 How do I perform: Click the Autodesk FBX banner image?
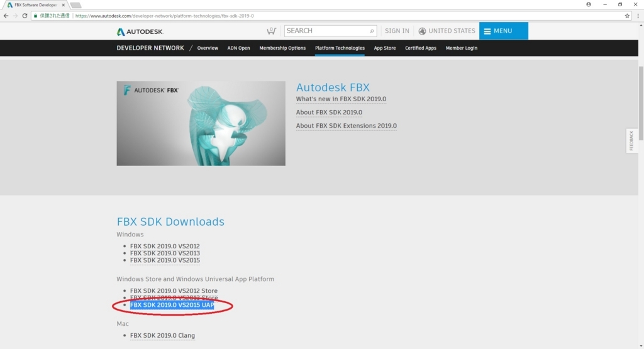click(x=201, y=124)
